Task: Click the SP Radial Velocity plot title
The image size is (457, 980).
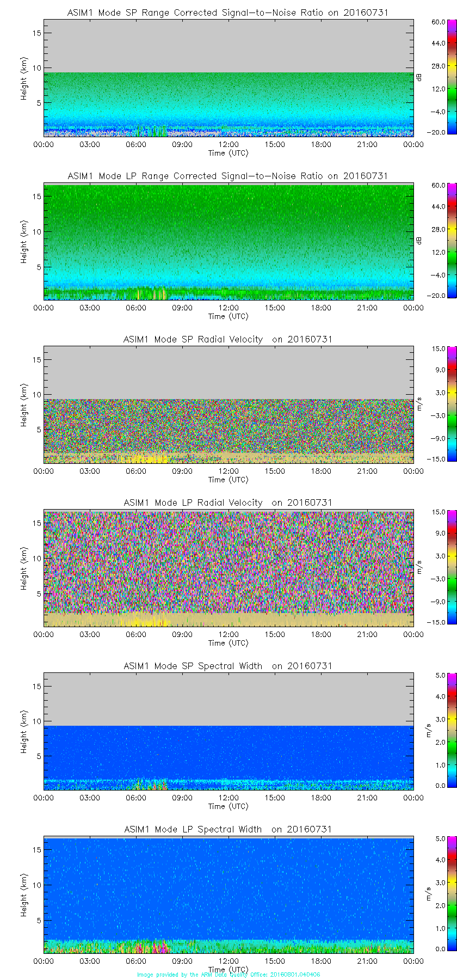Action: click(228, 339)
